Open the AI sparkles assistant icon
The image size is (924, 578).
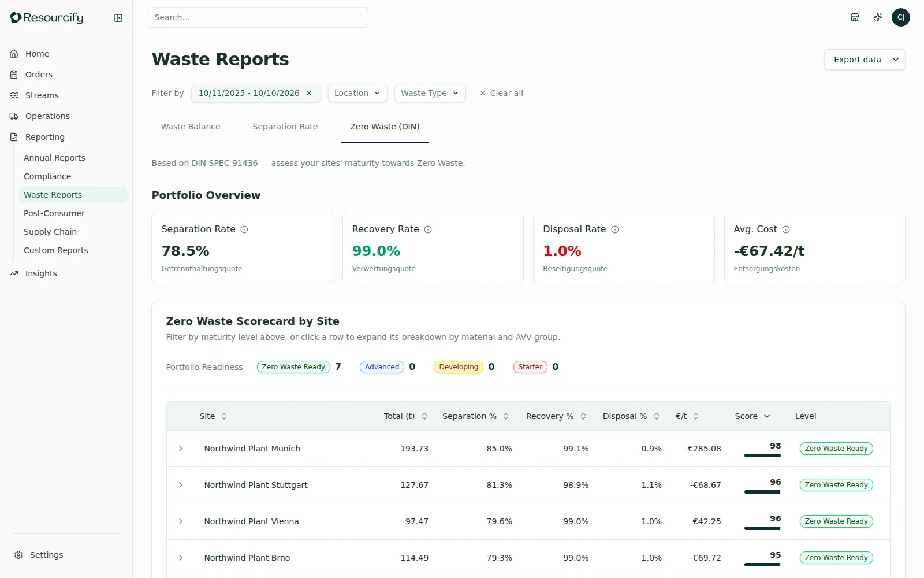tap(878, 17)
